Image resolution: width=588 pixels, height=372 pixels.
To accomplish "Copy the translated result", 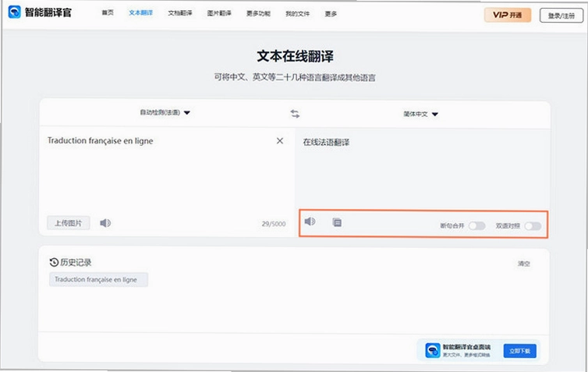I will 337,222.
